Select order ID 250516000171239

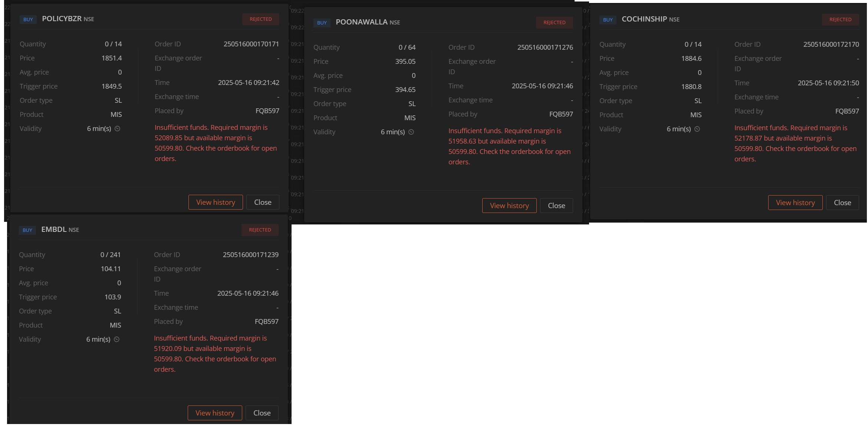(250, 255)
